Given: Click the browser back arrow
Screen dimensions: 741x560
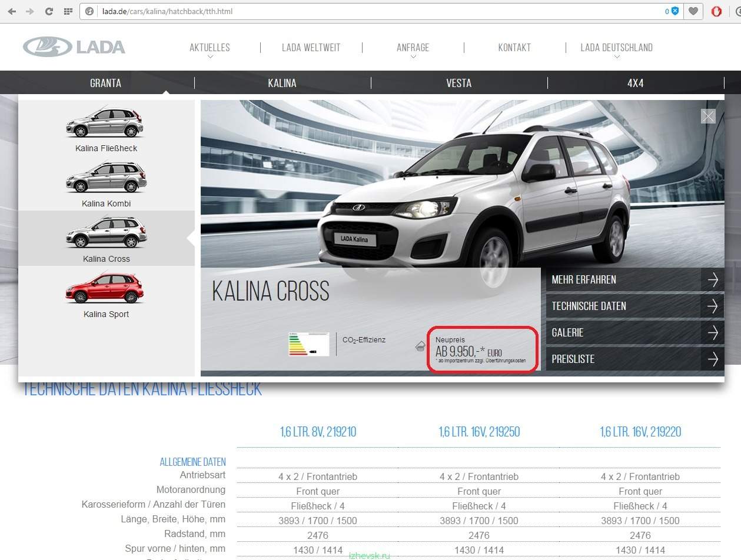Looking at the screenshot, I should point(12,11).
